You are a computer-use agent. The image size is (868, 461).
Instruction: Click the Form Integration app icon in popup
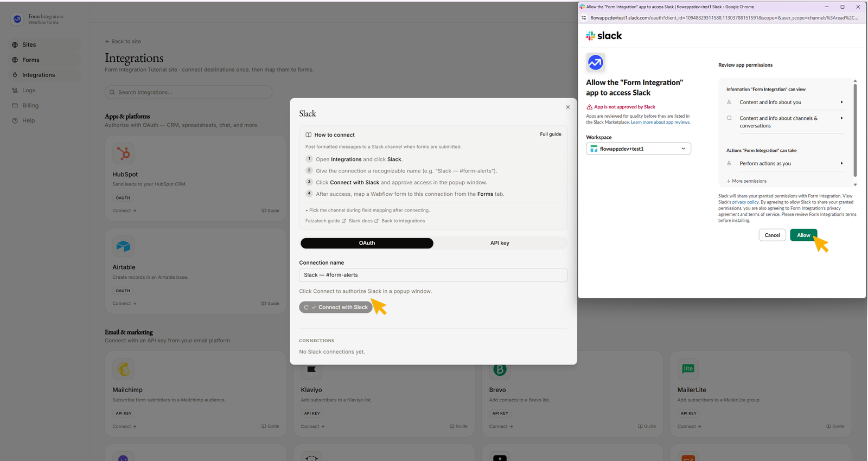(595, 62)
